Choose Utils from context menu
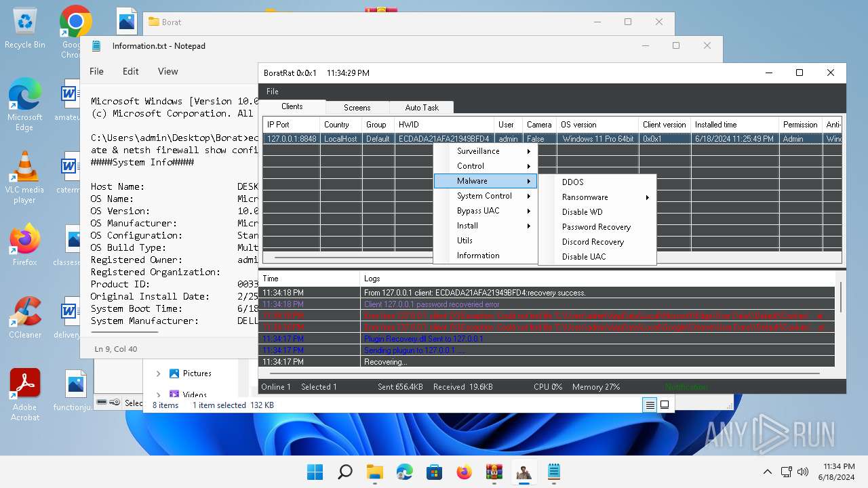Screen dimensions: 868x488 (486, 241)
